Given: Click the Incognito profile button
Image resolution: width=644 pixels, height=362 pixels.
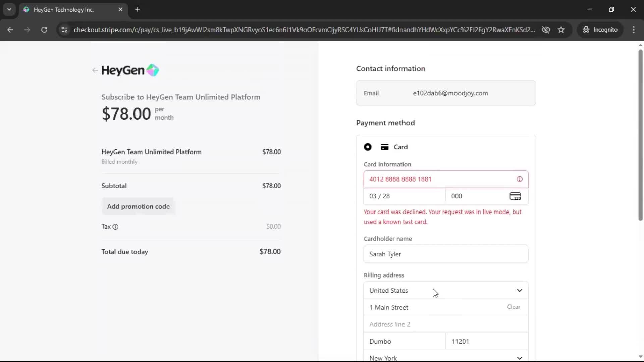Looking at the screenshot, I should (600, 30).
